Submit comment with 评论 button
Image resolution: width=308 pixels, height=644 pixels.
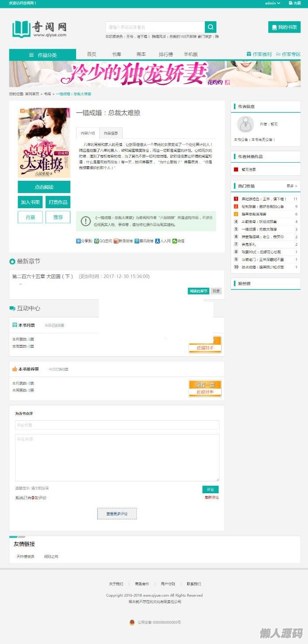[x=210, y=489]
